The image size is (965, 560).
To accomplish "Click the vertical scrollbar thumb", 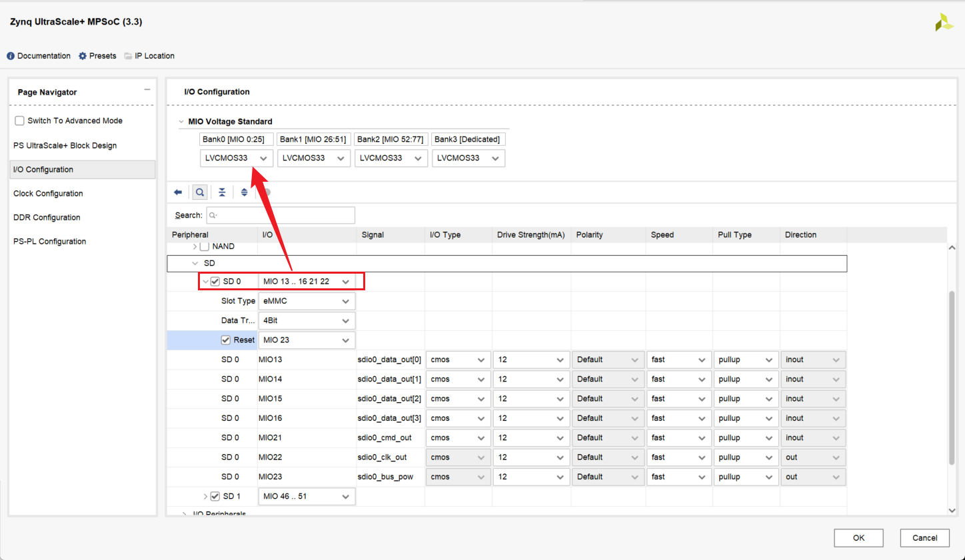I will [952, 378].
